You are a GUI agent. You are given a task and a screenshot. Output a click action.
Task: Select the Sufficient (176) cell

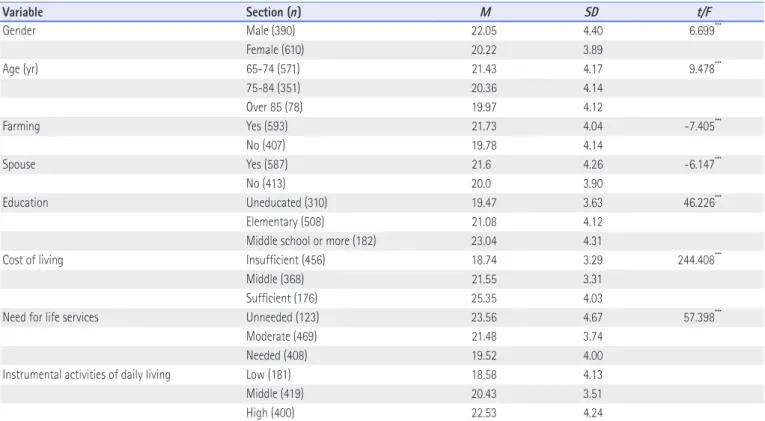(x=282, y=298)
